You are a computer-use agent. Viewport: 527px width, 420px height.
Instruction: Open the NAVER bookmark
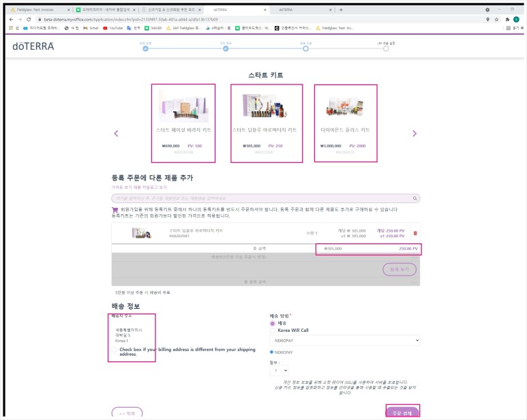153,28
